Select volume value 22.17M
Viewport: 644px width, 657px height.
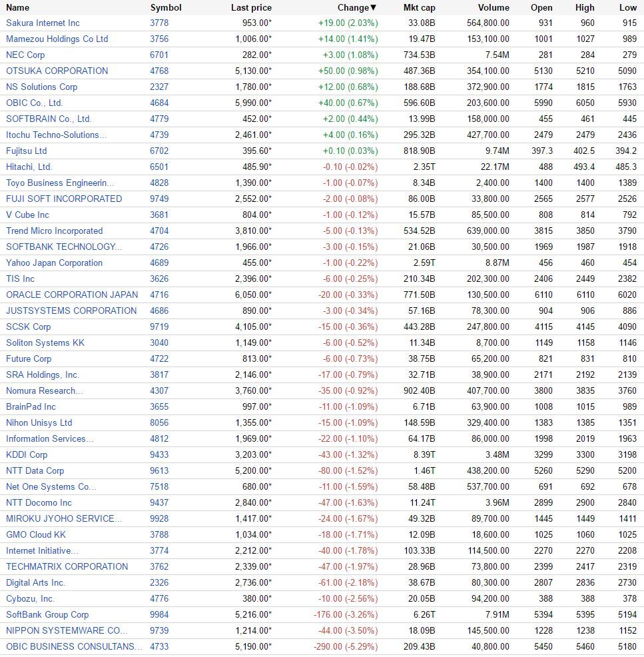[495, 167]
